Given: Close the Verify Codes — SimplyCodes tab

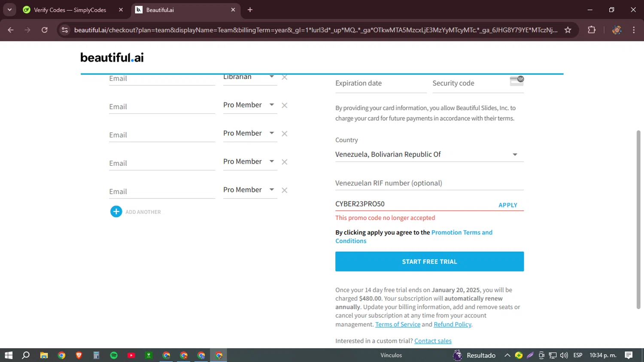Looking at the screenshot, I should (121, 9).
